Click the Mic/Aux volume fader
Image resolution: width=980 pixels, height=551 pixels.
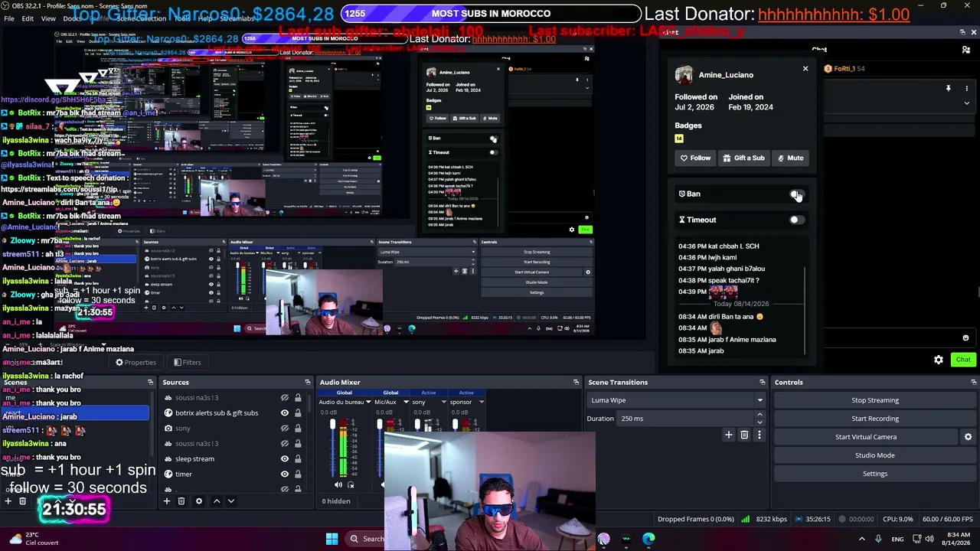pos(379,425)
